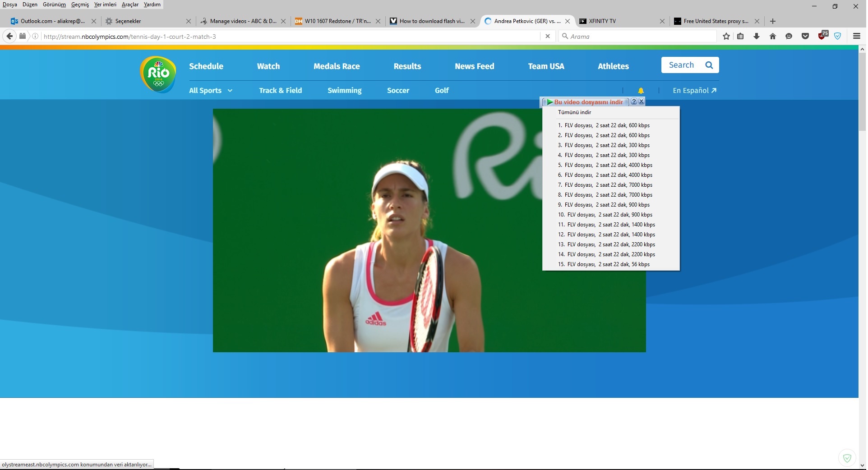The width and height of the screenshot is (868, 470).
Task: Open the Watch page link
Action: pyautogui.click(x=268, y=66)
